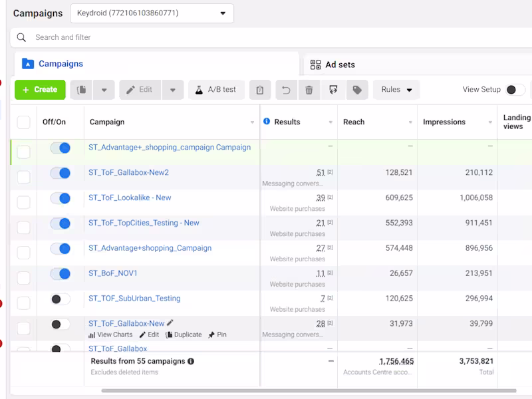Click pencil icon next to ST_ToF_Gallabox-New
The width and height of the screenshot is (532, 399).
[170, 323]
